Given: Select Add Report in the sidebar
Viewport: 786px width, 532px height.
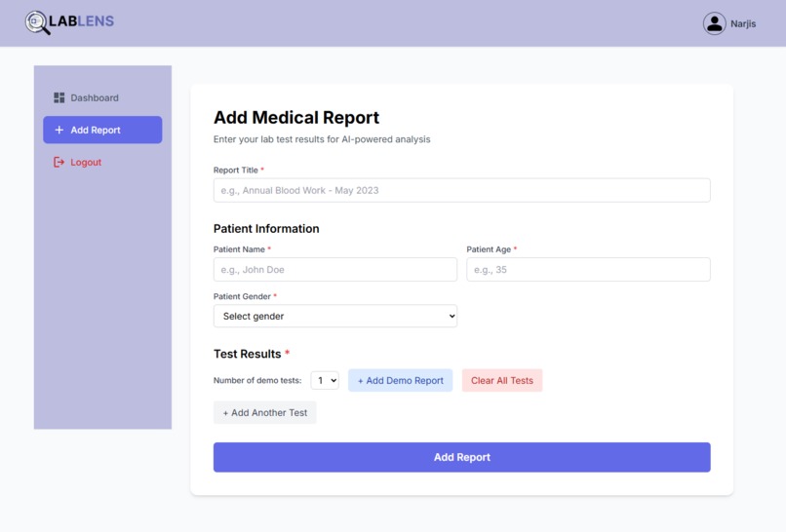Looking at the screenshot, I should tap(102, 130).
